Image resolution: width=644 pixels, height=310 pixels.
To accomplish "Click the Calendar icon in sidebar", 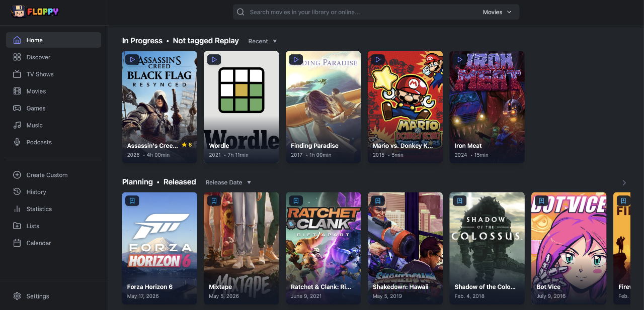I will point(17,243).
